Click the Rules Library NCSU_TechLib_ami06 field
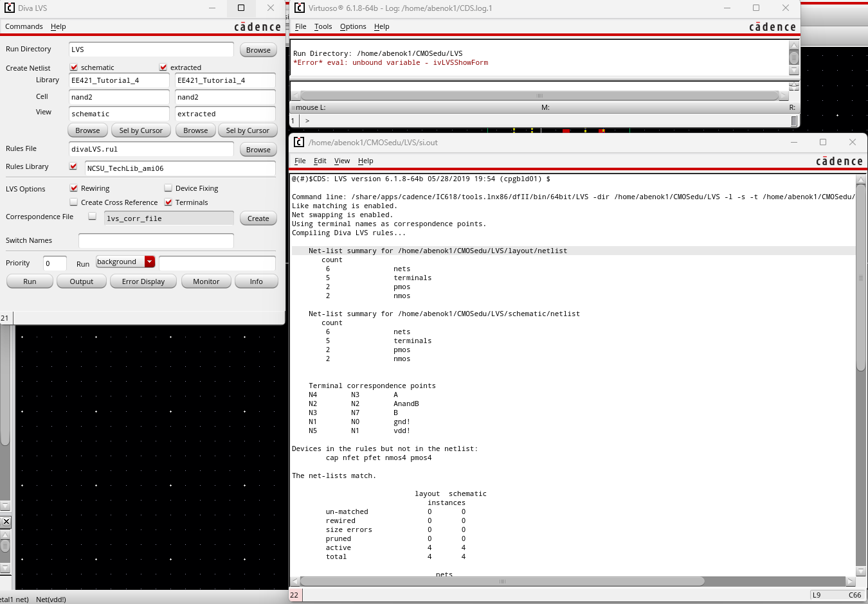The width and height of the screenshot is (868, 604). (x=180, y=168)
